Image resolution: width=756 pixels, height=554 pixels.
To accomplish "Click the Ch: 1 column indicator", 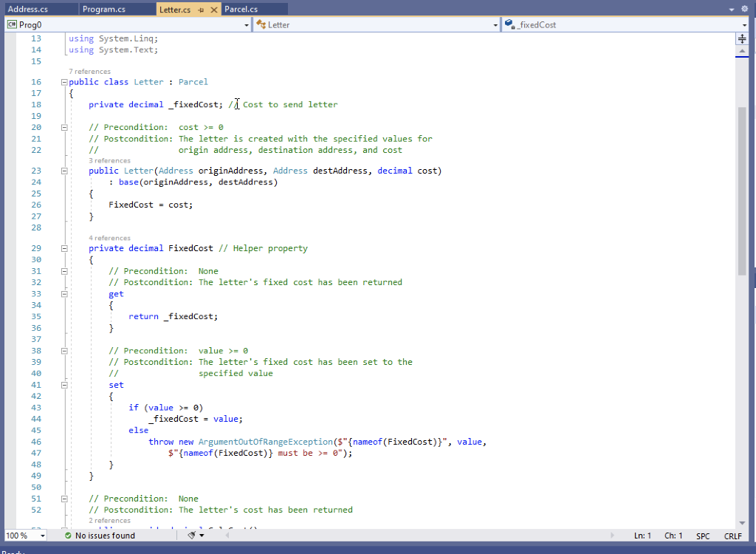I will [673, 536].
